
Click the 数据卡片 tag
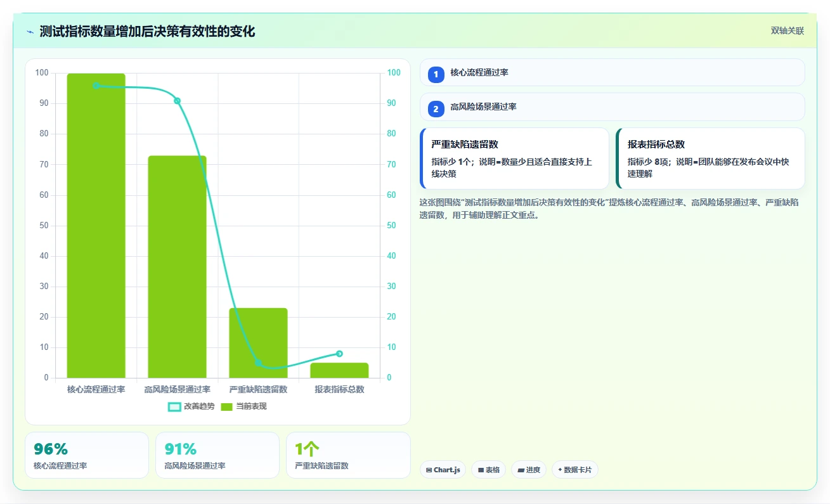point(575,470)
